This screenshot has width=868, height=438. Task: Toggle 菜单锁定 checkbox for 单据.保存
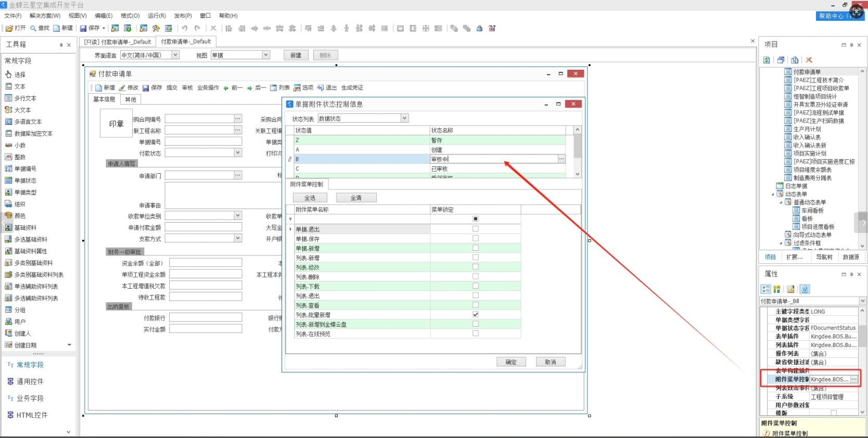coord(475,238)
